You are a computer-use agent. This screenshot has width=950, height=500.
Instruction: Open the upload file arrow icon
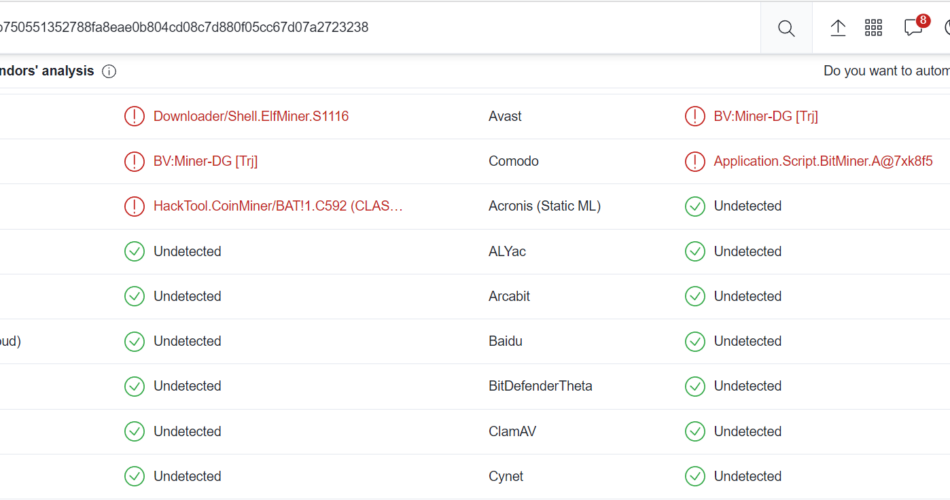837,28
